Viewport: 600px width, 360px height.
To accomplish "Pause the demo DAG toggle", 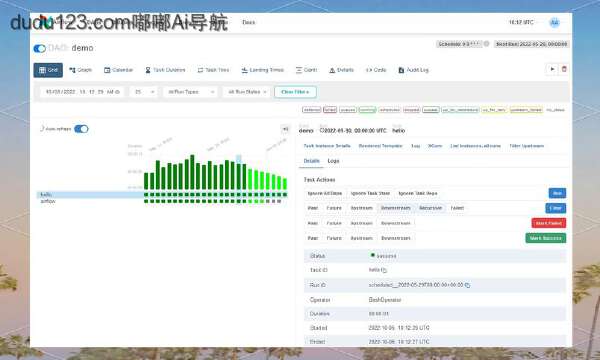I will (39, 49).
